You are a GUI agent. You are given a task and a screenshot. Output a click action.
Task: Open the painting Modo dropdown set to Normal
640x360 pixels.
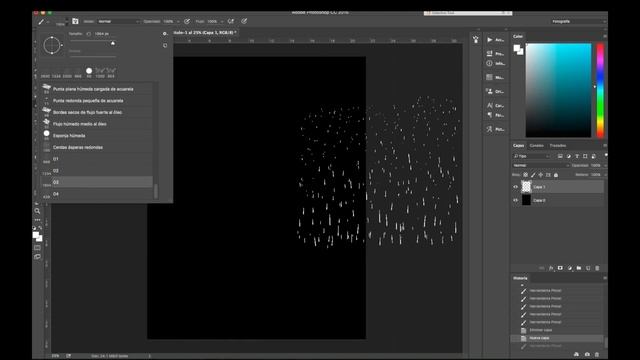click(118, 21)
